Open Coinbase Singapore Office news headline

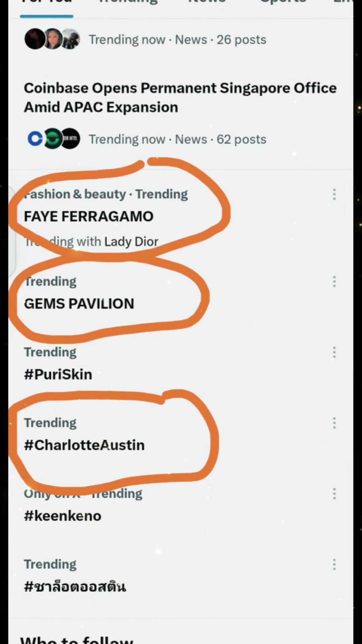[180, 98]
